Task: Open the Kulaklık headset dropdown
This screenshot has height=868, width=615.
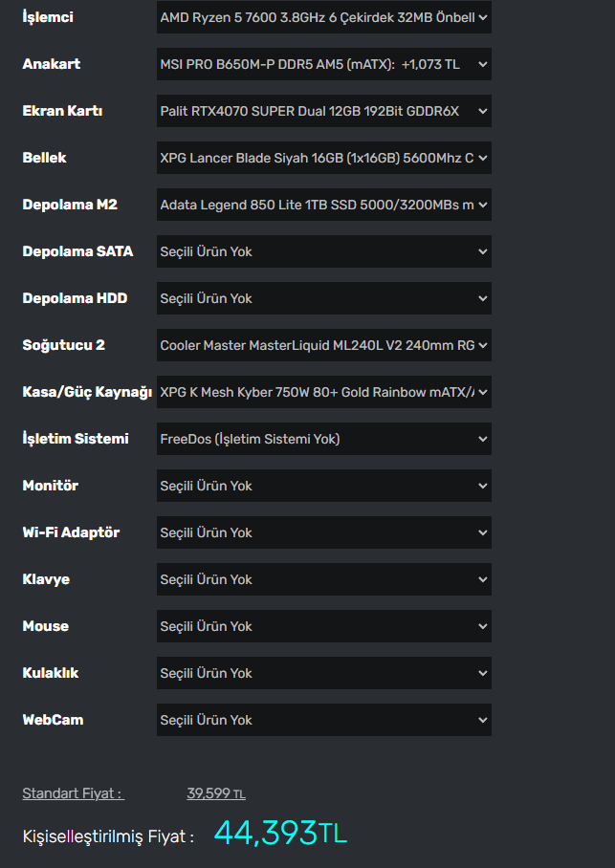Action: coord(324,673)
